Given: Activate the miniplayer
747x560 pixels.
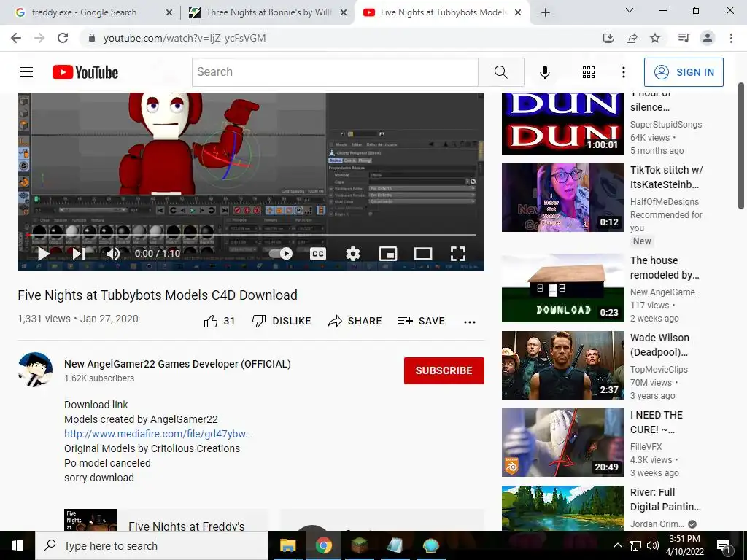Looking at the screenshot, I should point(388,253).
